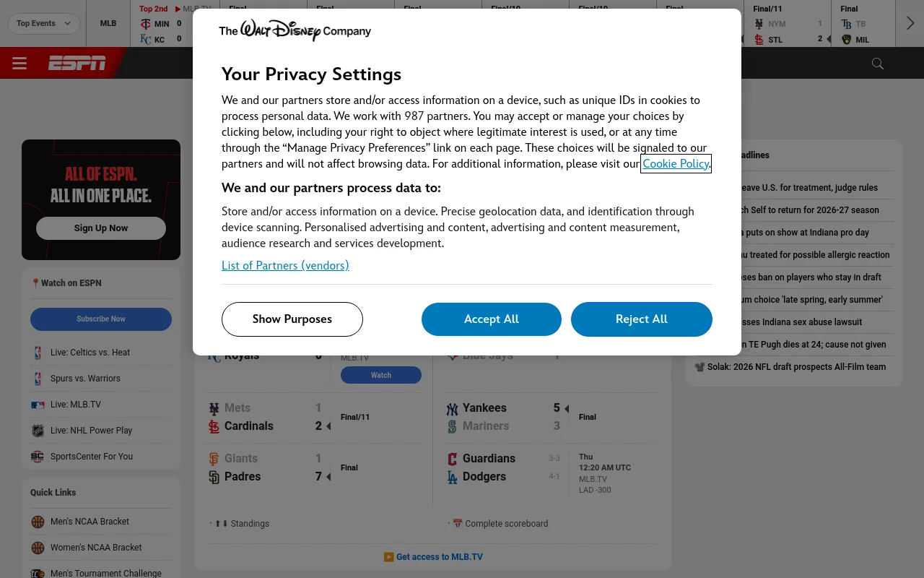The image size is (924, 578).
Task: Click the Dodgers team logo
Action: pos(453,477)
